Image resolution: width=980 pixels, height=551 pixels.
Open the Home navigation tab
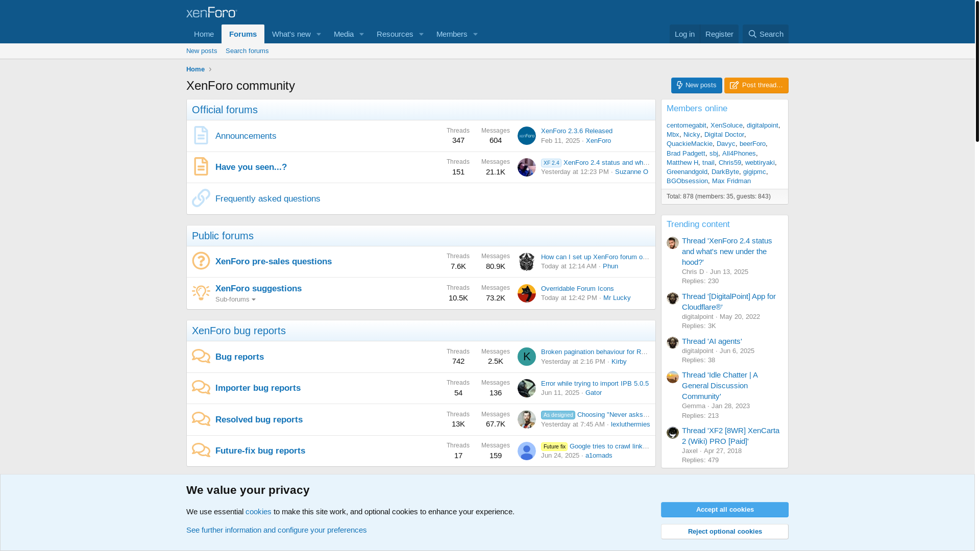tap(204, 34)
